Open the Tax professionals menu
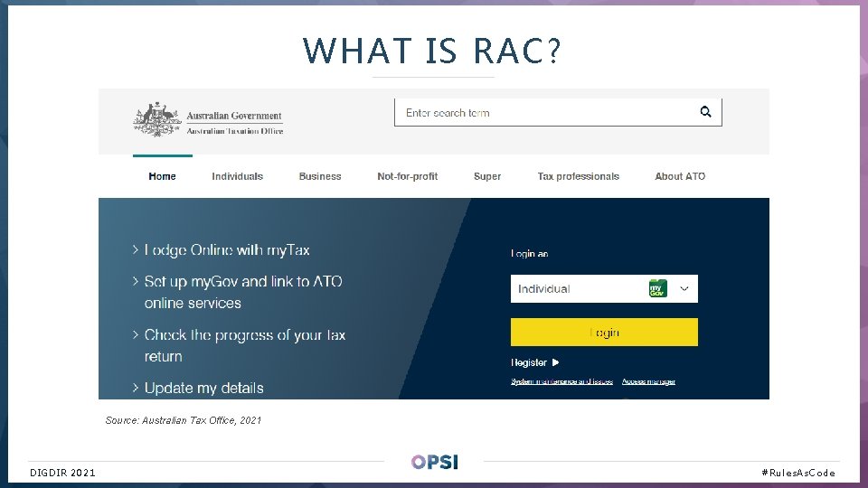This screenshot has width=868, height=488. tap(579, 176)
